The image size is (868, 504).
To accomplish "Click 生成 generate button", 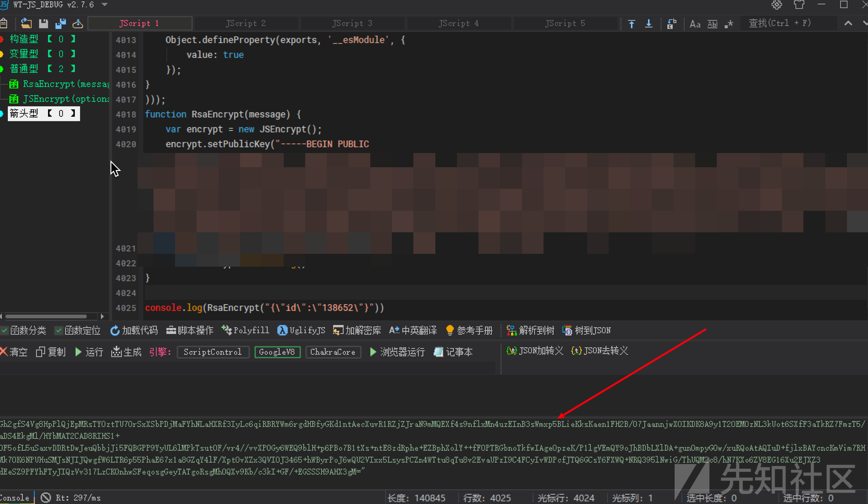I will [126, 352].
